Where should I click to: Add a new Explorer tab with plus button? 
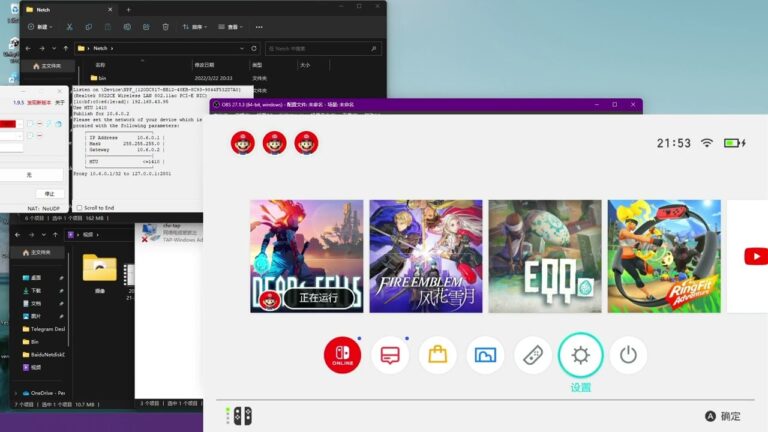128,9
